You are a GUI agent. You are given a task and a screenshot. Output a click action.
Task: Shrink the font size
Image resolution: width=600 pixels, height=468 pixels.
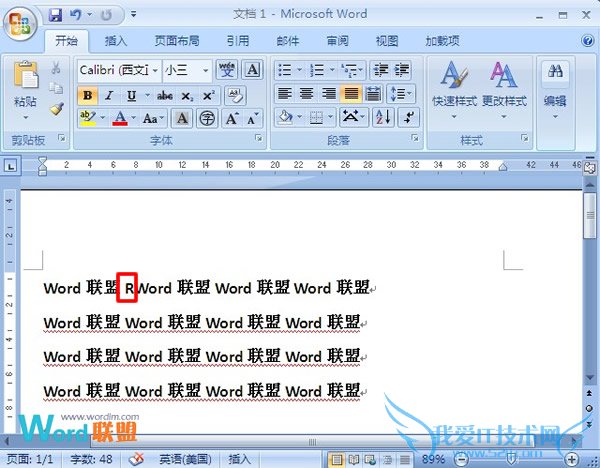click(x=253, y=119)
